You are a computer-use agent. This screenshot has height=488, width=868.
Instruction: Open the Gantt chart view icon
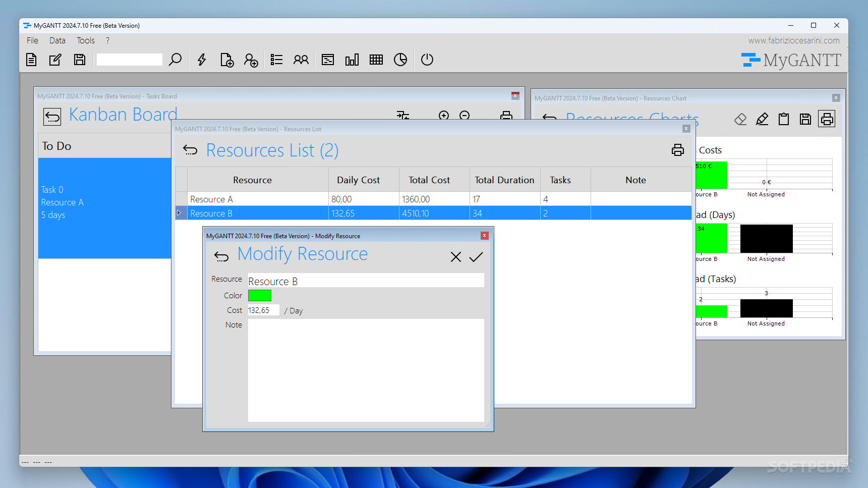pos(328,60)
